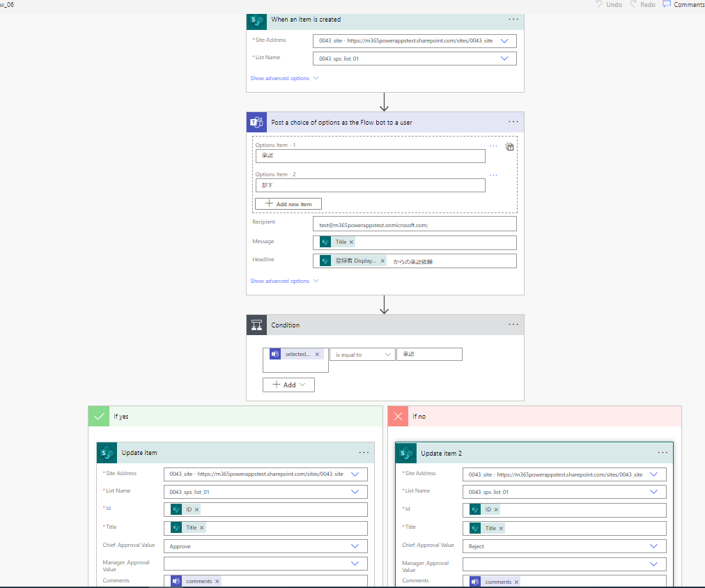The width and height of the screenshot is (705, 588).
Task: Click Add new item button
Action: [x=288, y=204]
